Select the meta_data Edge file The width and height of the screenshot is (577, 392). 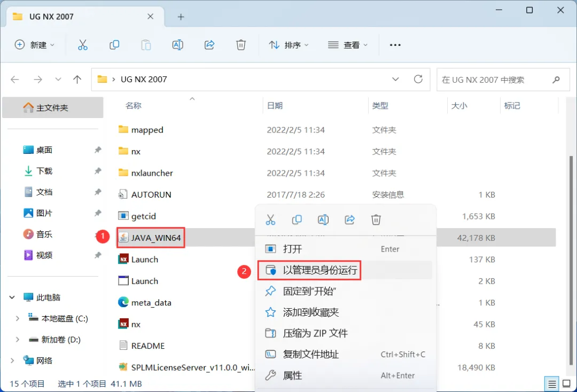(145, 302)
